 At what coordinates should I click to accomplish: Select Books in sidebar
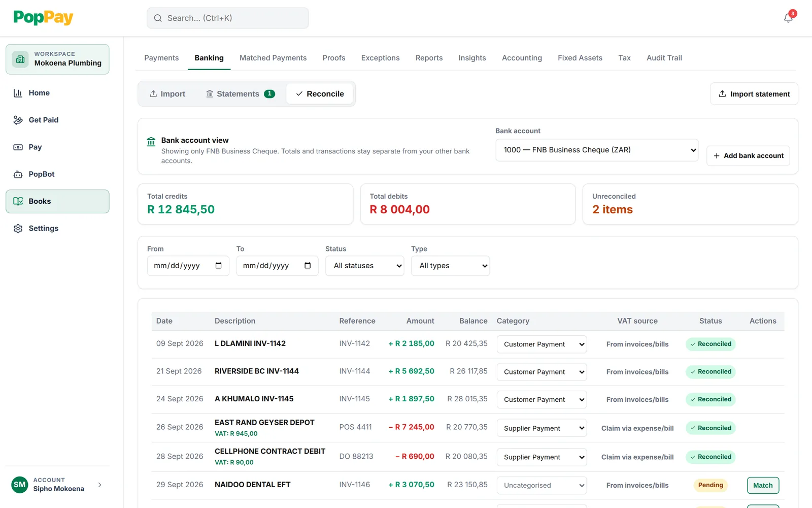pos(57,201)
